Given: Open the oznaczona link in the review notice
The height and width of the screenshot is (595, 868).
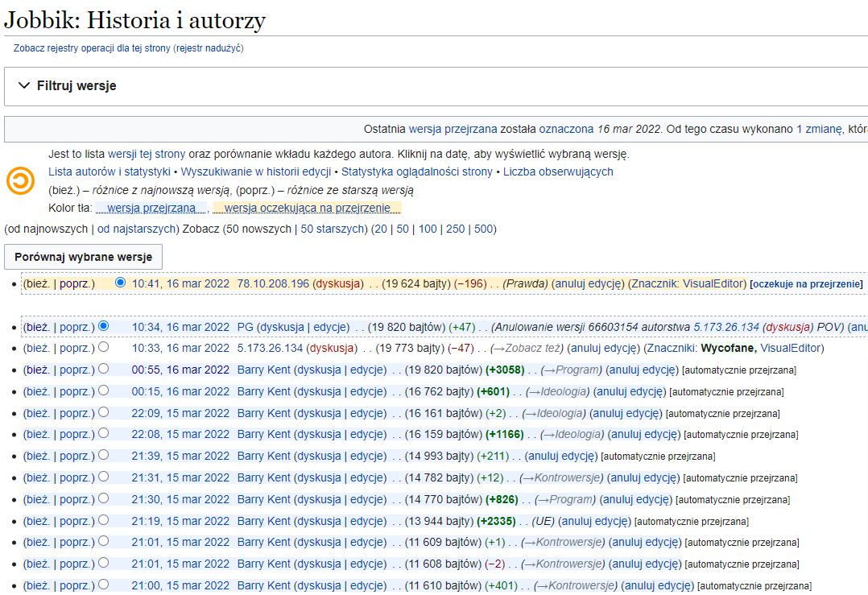Looking at the screenshot, I should 566,129.
